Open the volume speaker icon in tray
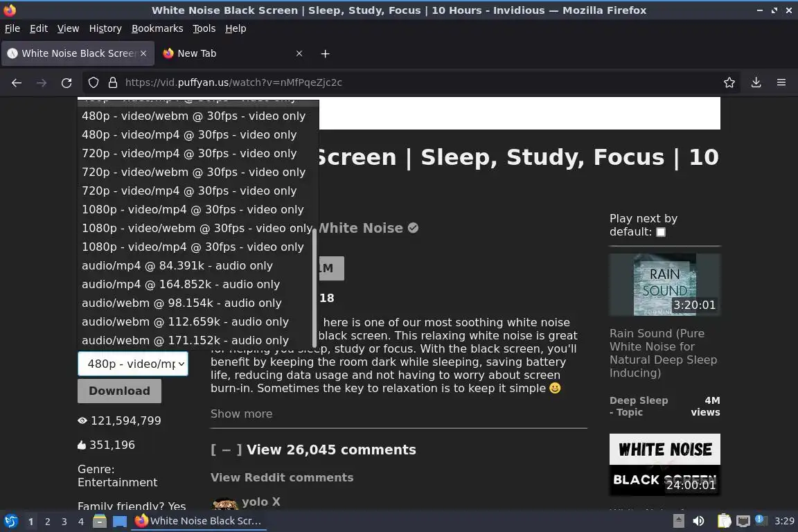798x532 pixels. click(699, 521)
